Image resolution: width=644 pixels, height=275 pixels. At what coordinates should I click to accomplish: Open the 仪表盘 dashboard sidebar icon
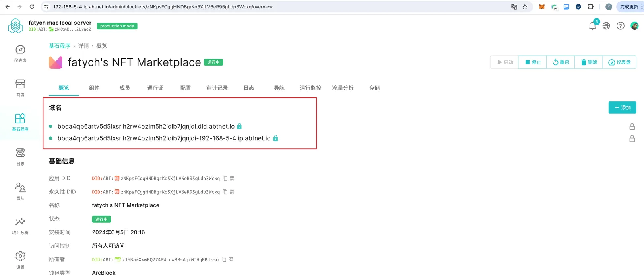(x=20, y=54)
